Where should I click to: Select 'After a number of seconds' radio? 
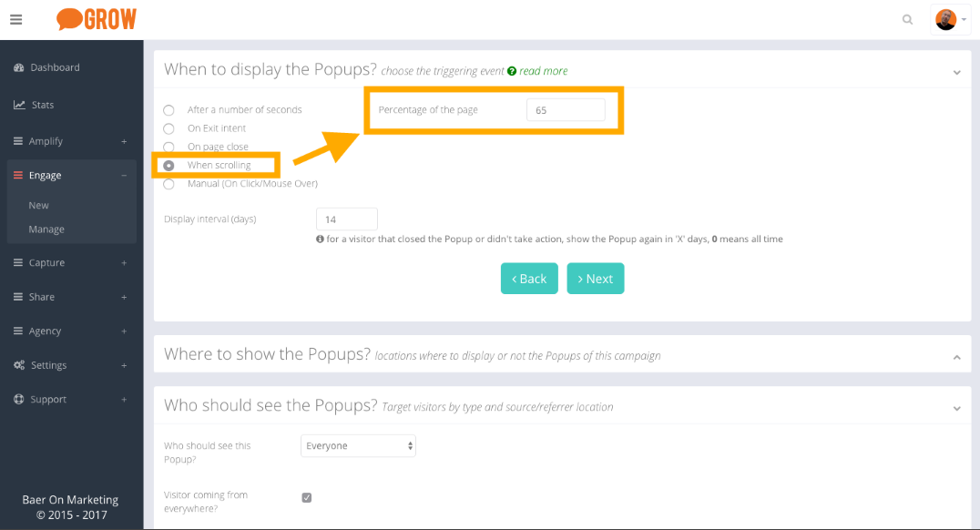[168, 110]
